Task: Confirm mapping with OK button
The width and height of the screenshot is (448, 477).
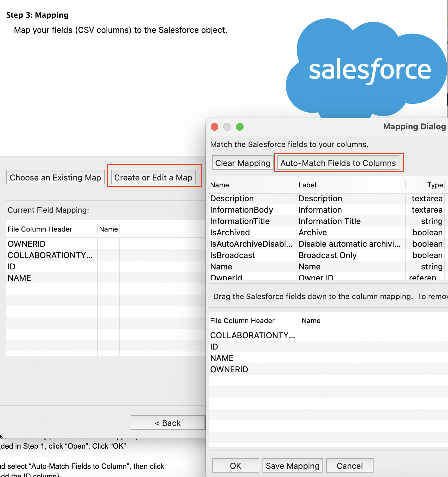Action: (x=235, y=466)
